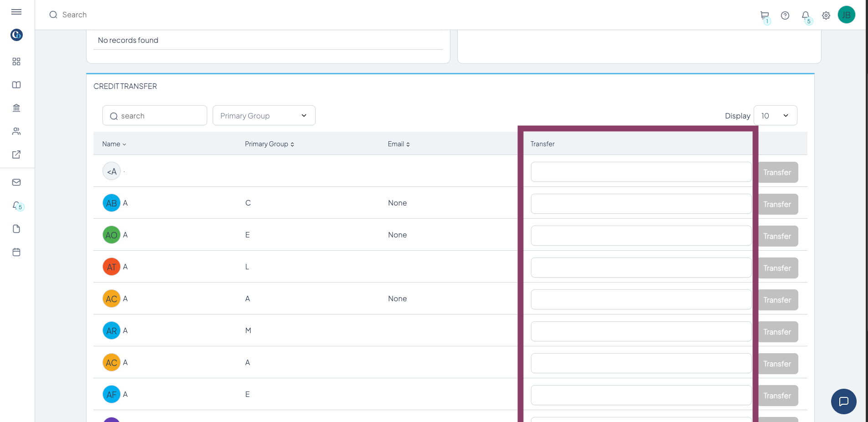Click the CREDIT TRANSFER section heading
Viewport: 868px width, 422px height.
tap(125, 86)
